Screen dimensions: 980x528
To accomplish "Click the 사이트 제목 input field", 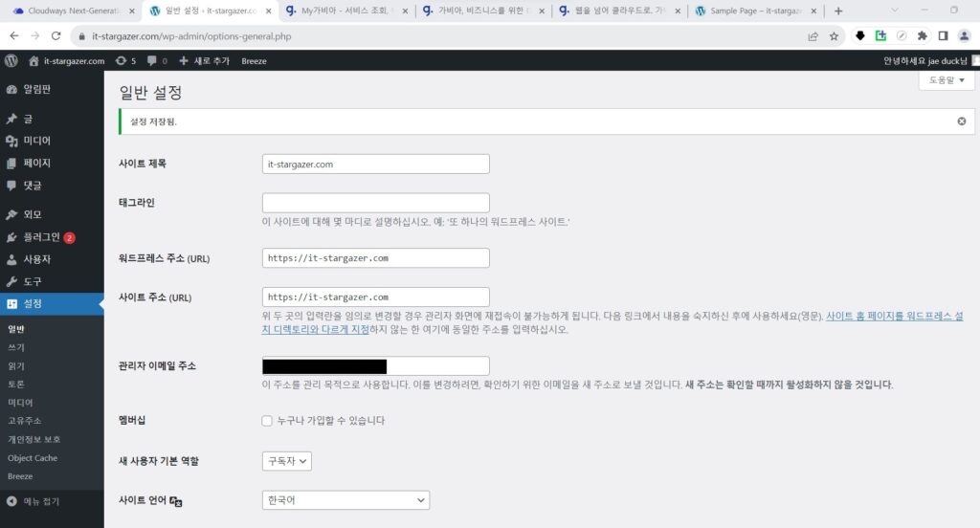I will point(375,164).
